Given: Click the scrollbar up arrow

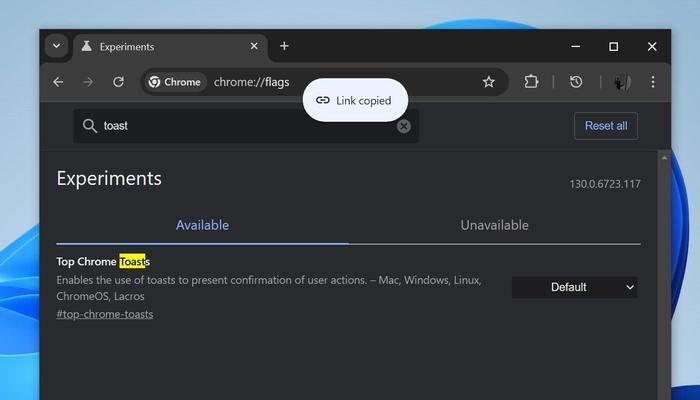Looking at the screenshot, I should click(664, 158).
